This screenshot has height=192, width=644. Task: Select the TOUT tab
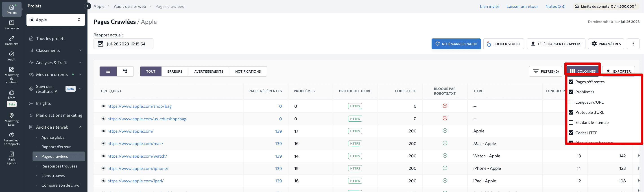151,71
